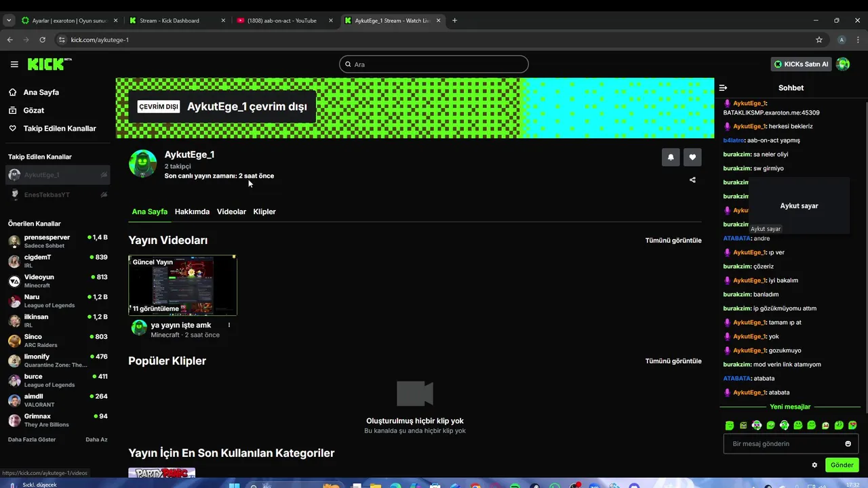This screenshot has height=488, width=868.
Task: Open the hamburger sidebar menu
Action: [x=14, y=64]
